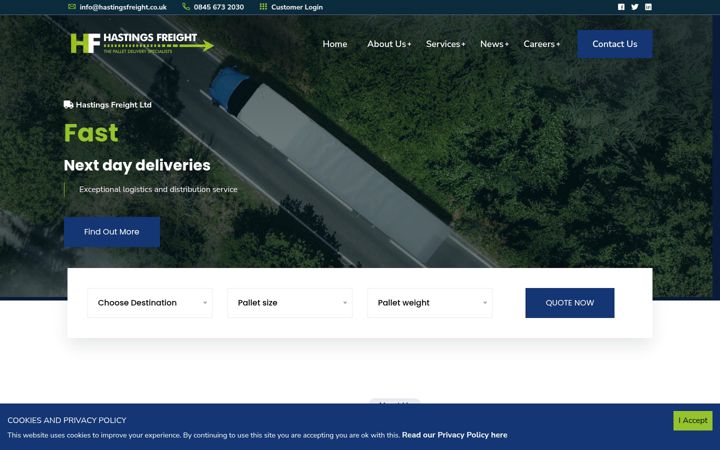The width and height of the screenshot is (720, 450).
Task: Click the green Fast heading
Action: coord(91,133)
